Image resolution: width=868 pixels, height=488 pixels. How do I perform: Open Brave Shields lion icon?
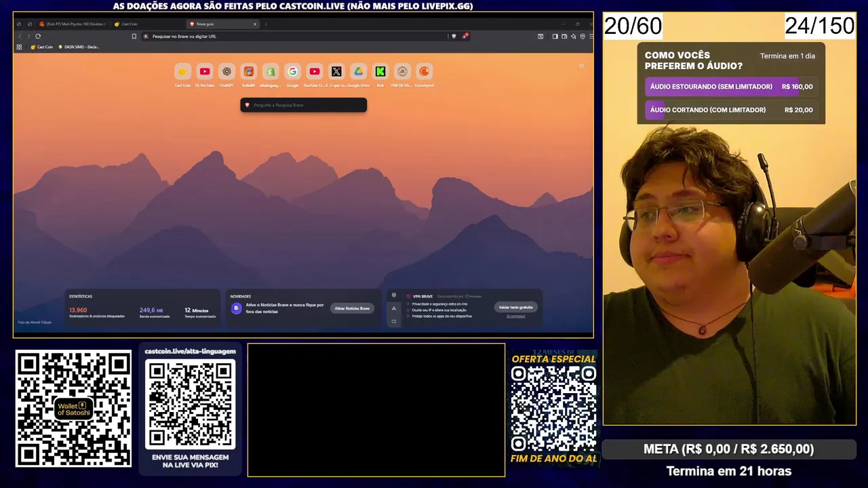point(454,36)
